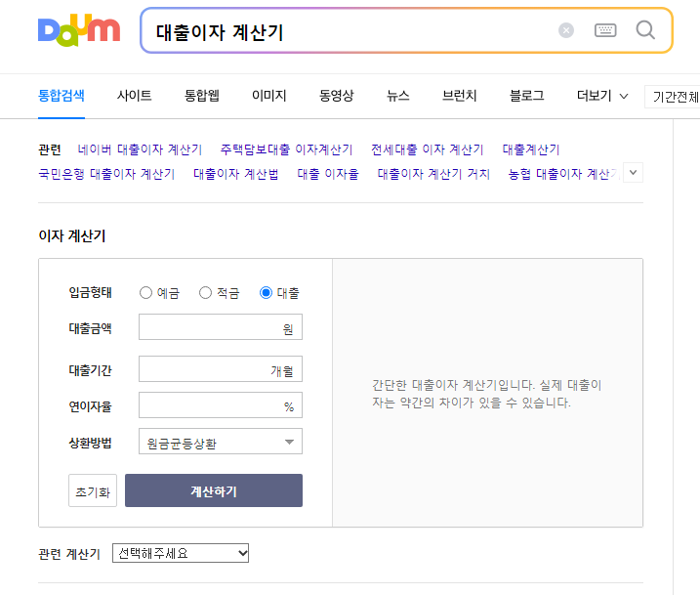This screenshot has height=595, width=700.
Task: Click the 계산하기 button
Action: click(x=214, y=490)
